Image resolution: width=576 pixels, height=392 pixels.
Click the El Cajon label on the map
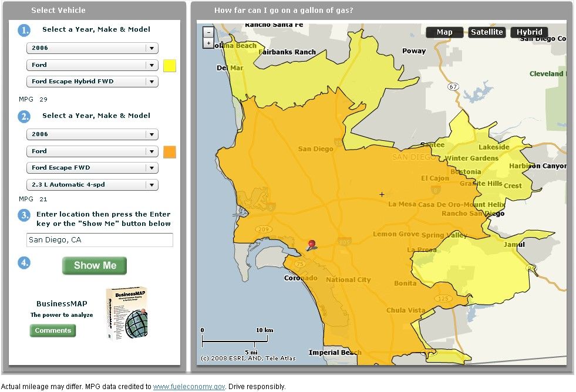pos(435,178)
